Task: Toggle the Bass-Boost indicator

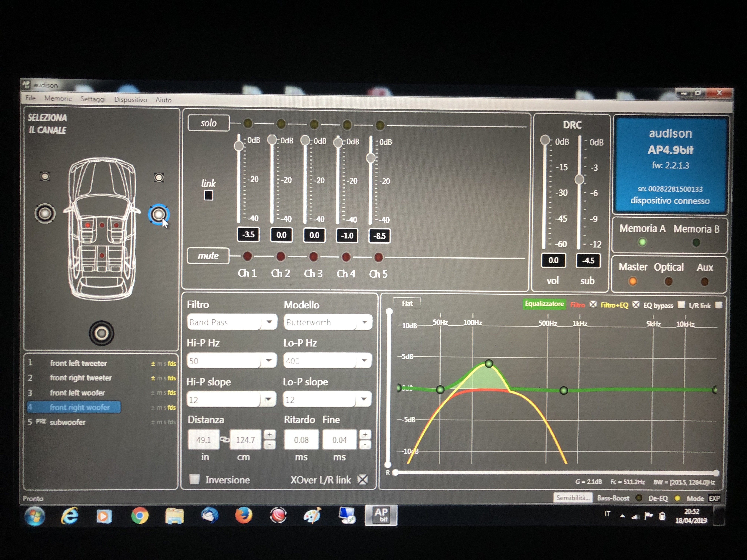Action: [639, 498]
